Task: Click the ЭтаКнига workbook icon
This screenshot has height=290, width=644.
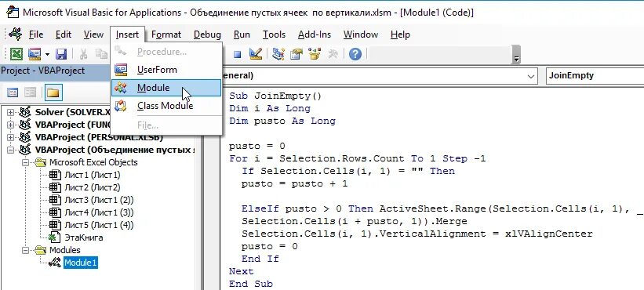Action: 55,237
